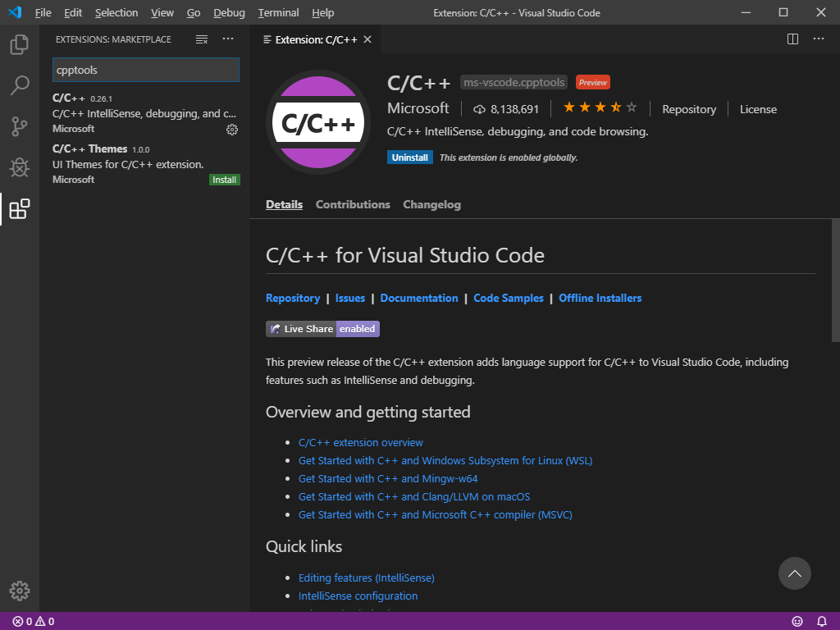Select C/C++ 0.26.1 extension in list
Screen dimensions: 840x630
(x=144, y=113)
